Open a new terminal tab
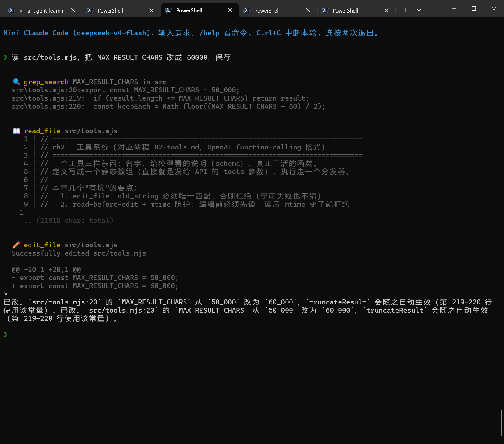The height and width of the screenshot is (444, 504). click(406, 10)
